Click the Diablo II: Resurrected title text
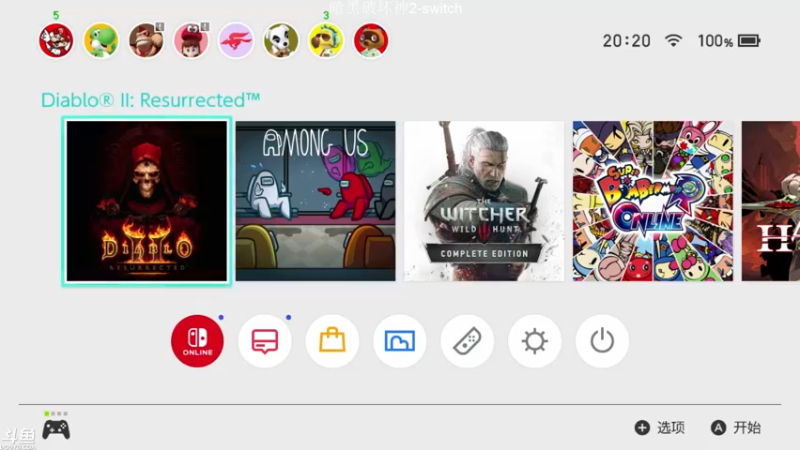Viewport: 800px width, 450px height. tap(151, 100)
